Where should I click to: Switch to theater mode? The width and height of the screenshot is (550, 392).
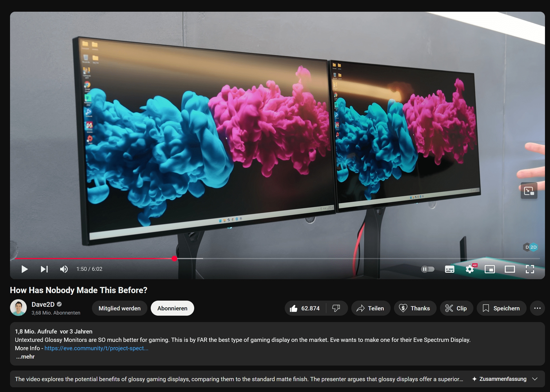[510, 269]
